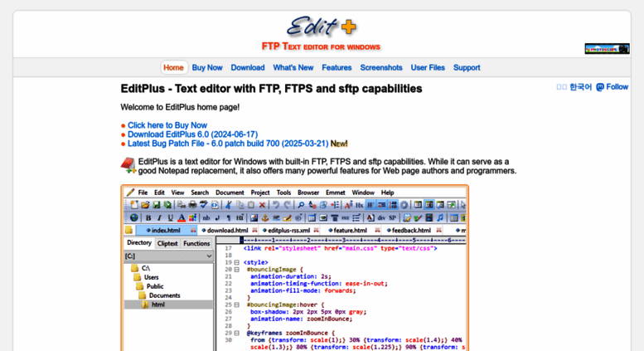This screenshot has width=644, height=351.
Task: Click the music note icon
Action: point(440,218)
